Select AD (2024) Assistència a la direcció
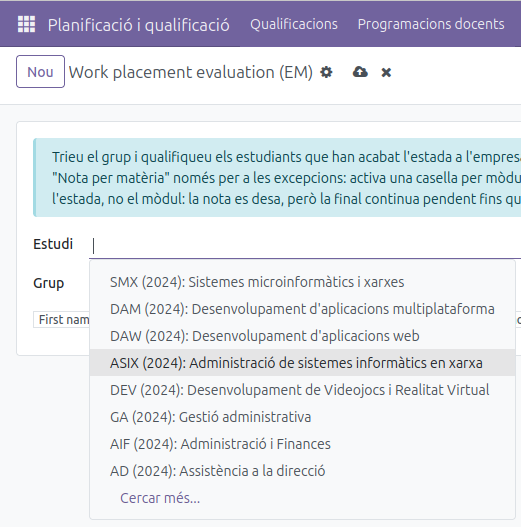 coord(302,471)
